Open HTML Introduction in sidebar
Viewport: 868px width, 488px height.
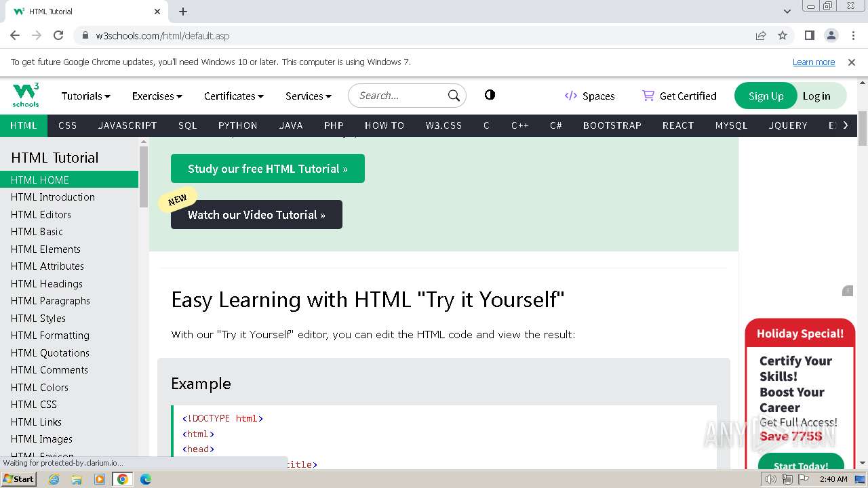[x=69, y=197]
